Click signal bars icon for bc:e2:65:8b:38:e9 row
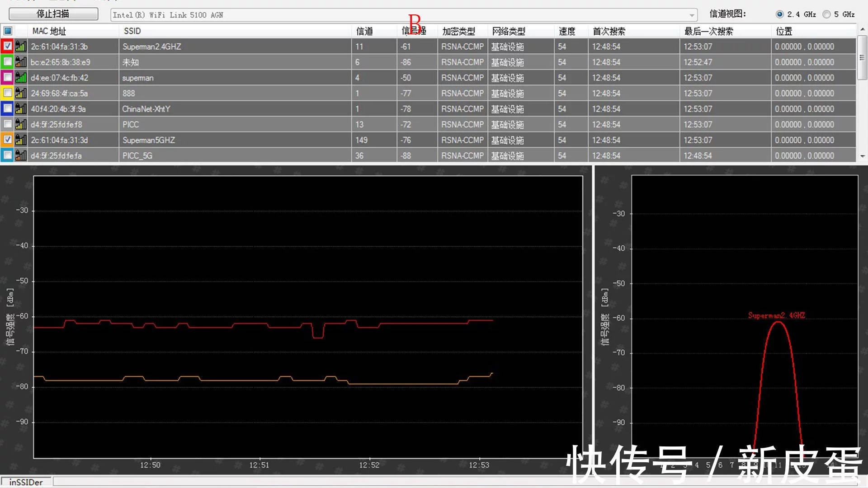Screen dimensions: 868x488 [x=21, y=62]
